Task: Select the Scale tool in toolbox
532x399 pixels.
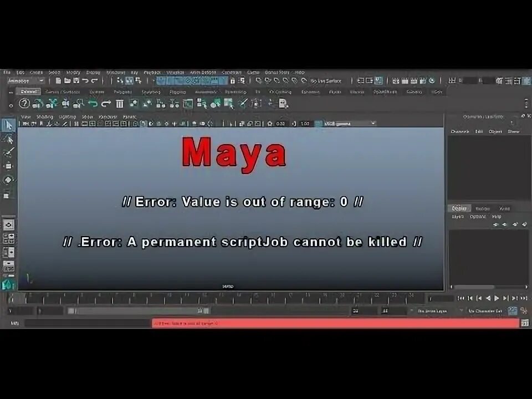Action: click(x=7, y=195)
